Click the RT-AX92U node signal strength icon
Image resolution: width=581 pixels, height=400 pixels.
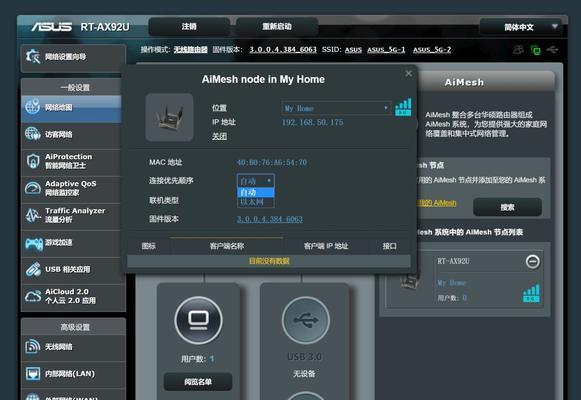[x=531, y=293]
